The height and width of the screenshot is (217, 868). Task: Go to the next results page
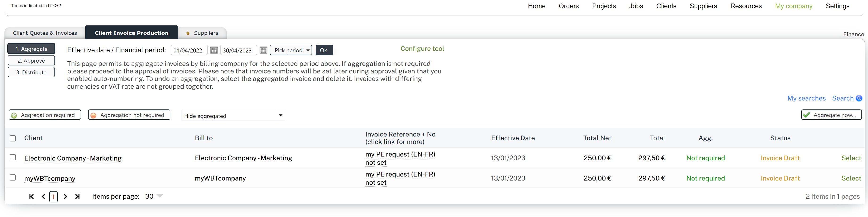65,197
